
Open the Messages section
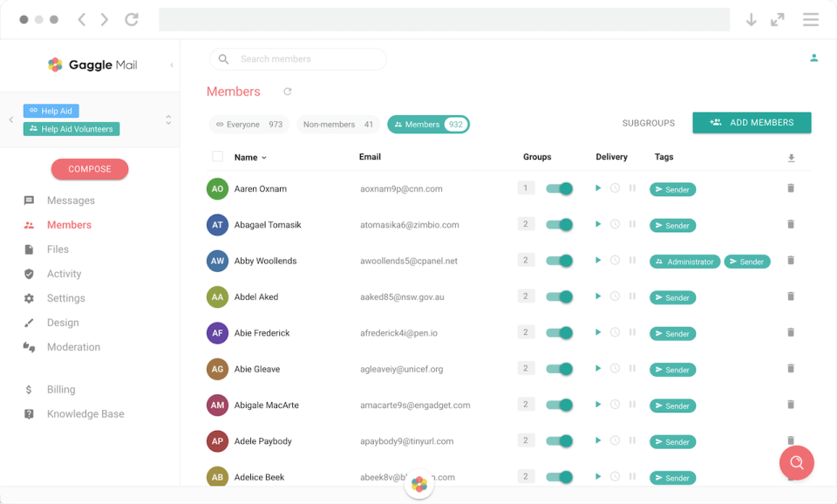[69, 201]
